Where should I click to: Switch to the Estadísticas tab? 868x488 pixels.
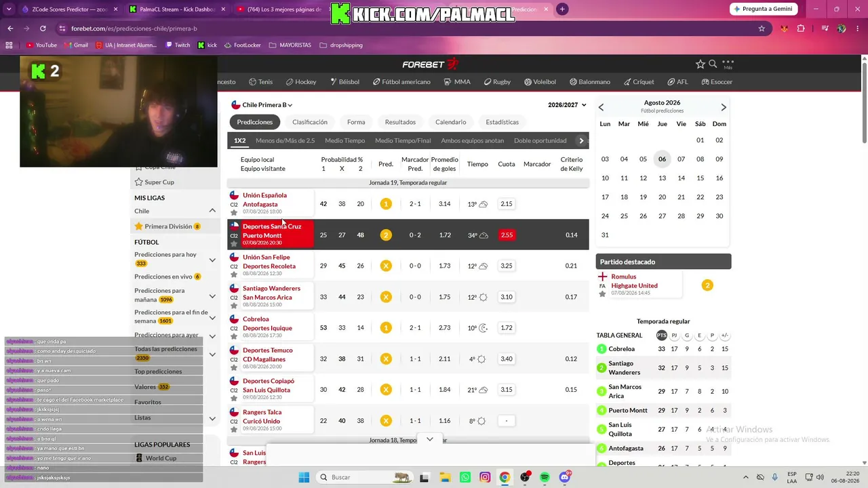[502, 122]
